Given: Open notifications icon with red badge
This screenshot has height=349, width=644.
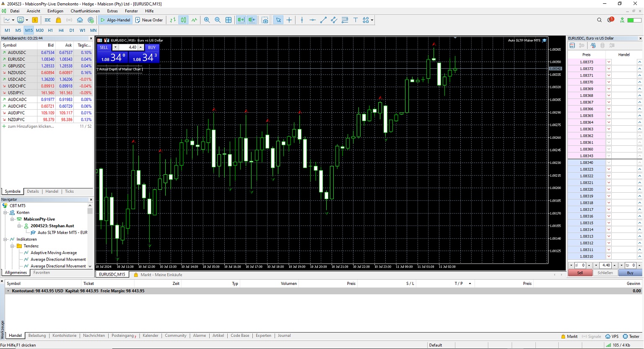Looking at the screenshot, I should point(610,20).
